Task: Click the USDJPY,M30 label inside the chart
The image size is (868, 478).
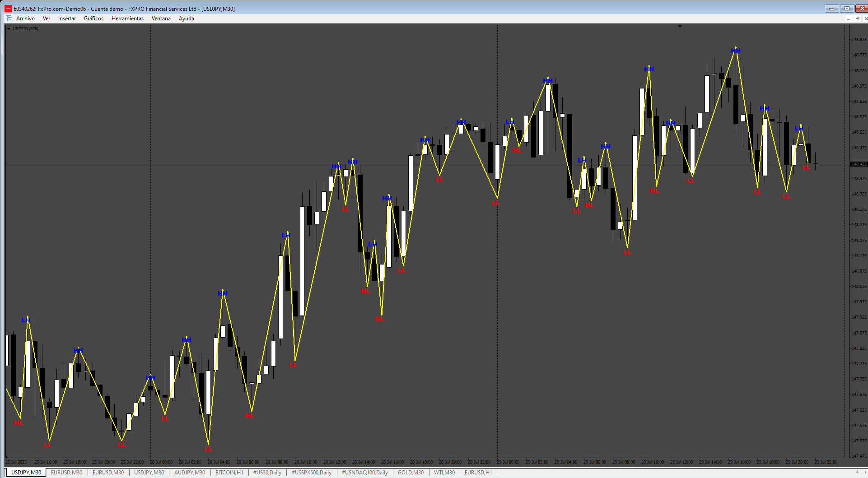Action: [26, 29]
